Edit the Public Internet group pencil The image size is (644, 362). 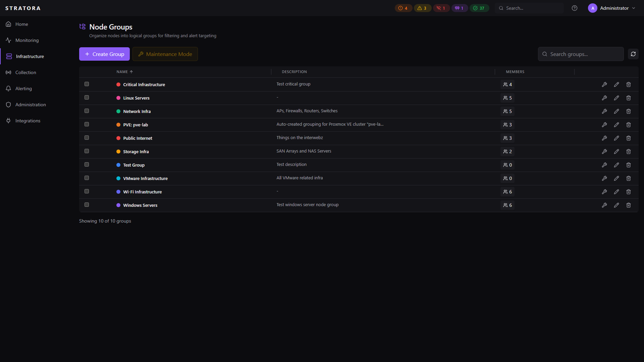(616, 138)
